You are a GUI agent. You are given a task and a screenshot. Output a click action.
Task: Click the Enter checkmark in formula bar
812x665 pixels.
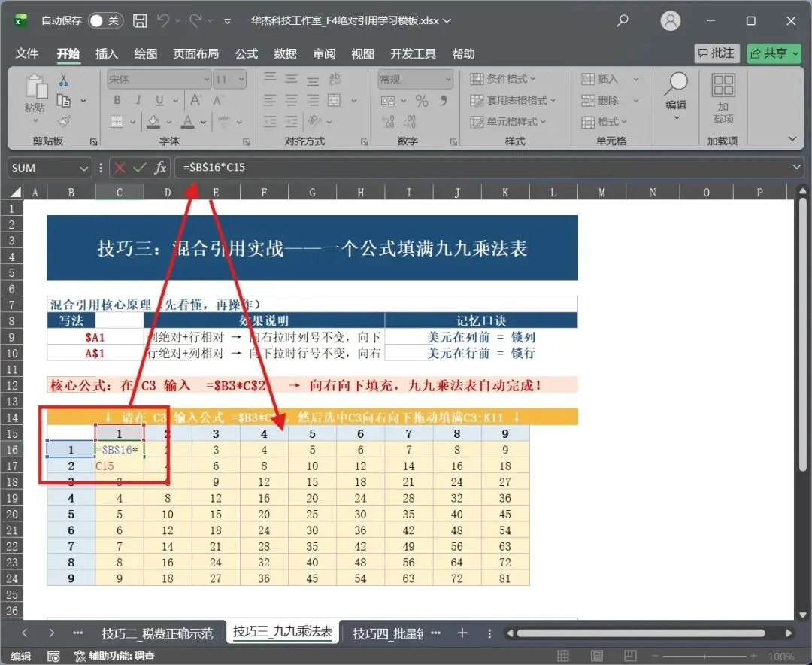139,168
